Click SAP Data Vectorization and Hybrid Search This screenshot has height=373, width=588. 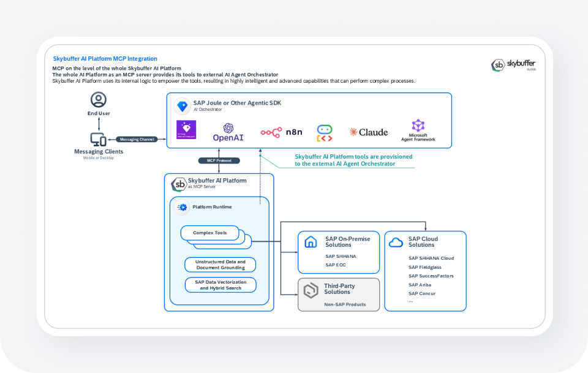pyautogui.click(x=220, y=285)
